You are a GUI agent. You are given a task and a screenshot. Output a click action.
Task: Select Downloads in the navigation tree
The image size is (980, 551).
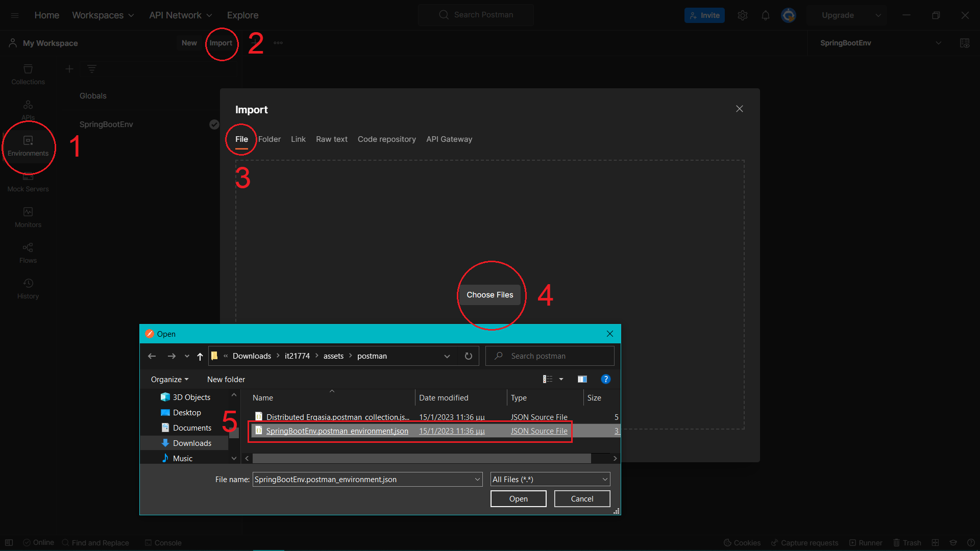click(x=192, y=443)
